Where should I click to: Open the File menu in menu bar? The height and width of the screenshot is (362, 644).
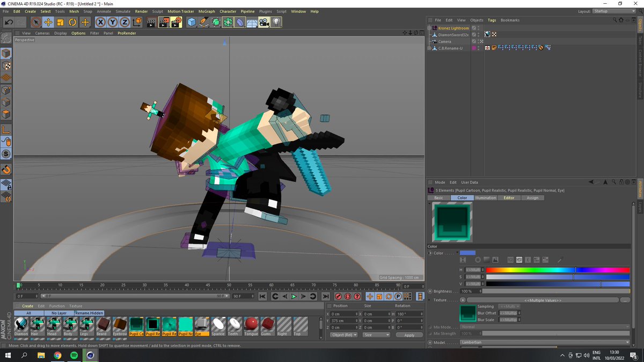tap(6, 11)
